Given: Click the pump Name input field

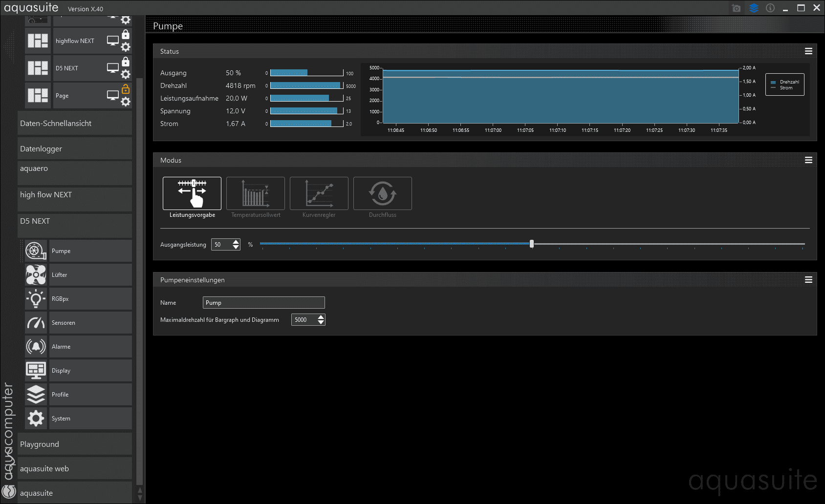Looking at the screenshot, I should click(264, 302).
